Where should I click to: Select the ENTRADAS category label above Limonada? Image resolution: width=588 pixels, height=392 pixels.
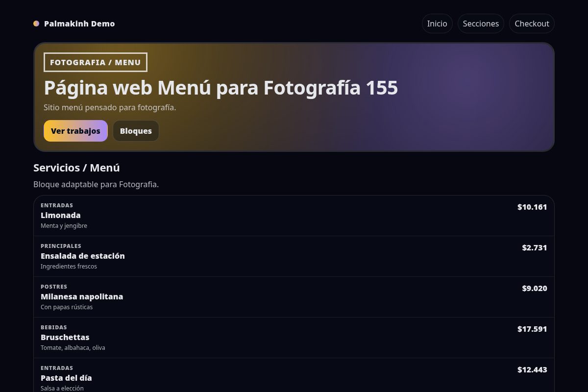coord(57,205)
